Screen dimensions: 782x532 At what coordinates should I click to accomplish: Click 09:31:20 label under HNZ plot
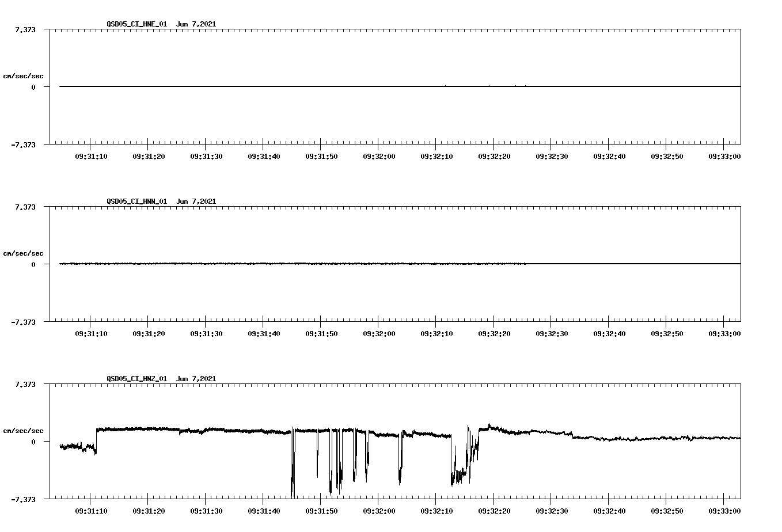[x=149, y=511]
